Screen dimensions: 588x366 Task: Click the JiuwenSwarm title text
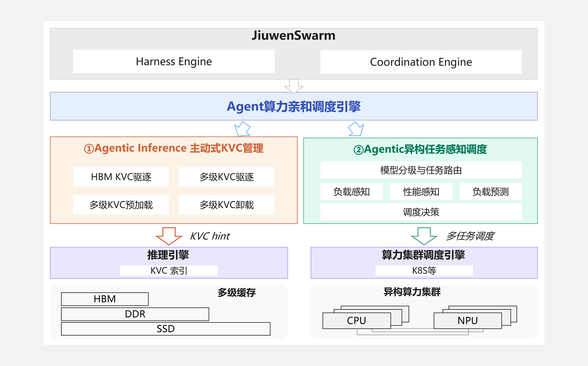(x=293, y=35)
